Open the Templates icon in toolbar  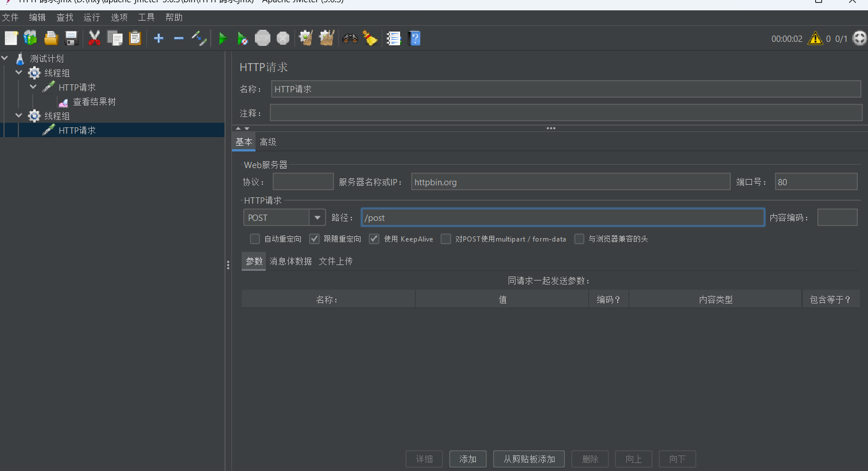coord(30,38)
